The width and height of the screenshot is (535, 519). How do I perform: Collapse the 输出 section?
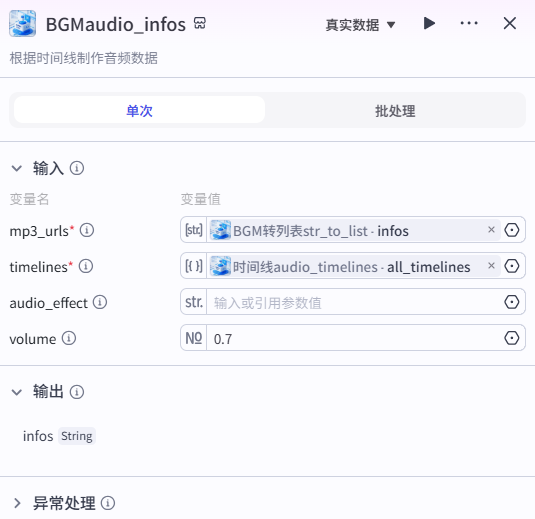[17, 392]
